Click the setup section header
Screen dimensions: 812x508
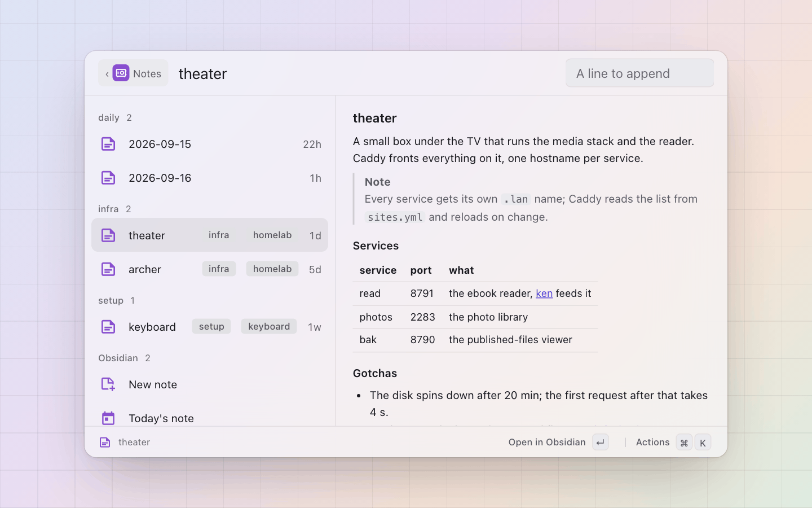click(x=116, y=300)
